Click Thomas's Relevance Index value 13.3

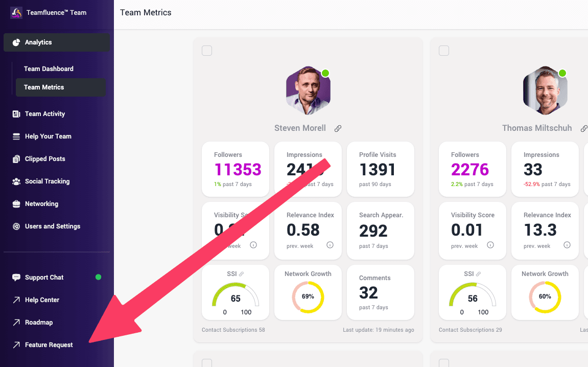tap(540, 230)
